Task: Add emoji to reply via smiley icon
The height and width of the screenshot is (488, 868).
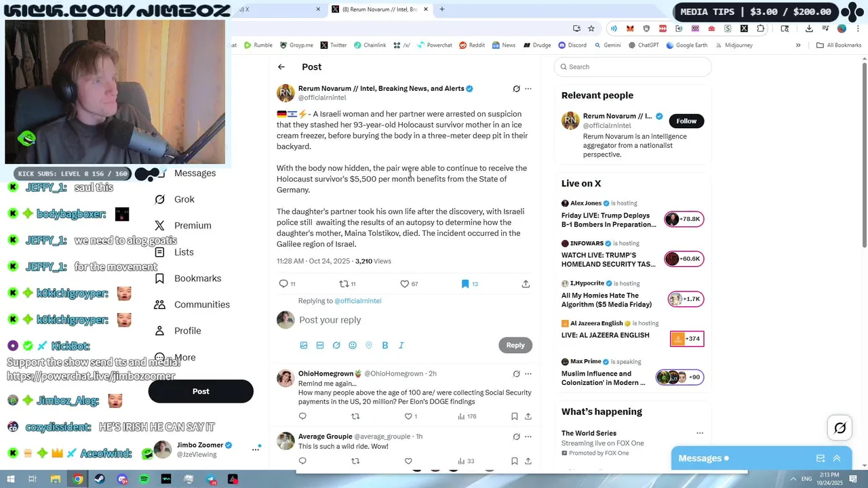Action: point(353,345)
